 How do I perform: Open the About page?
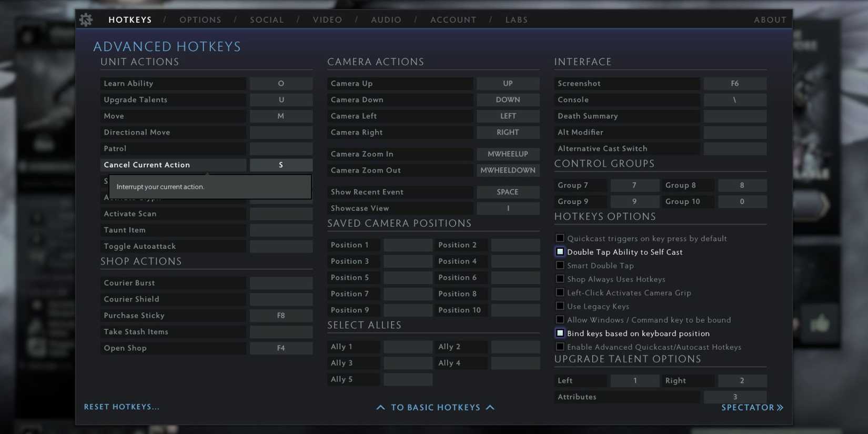770,19
